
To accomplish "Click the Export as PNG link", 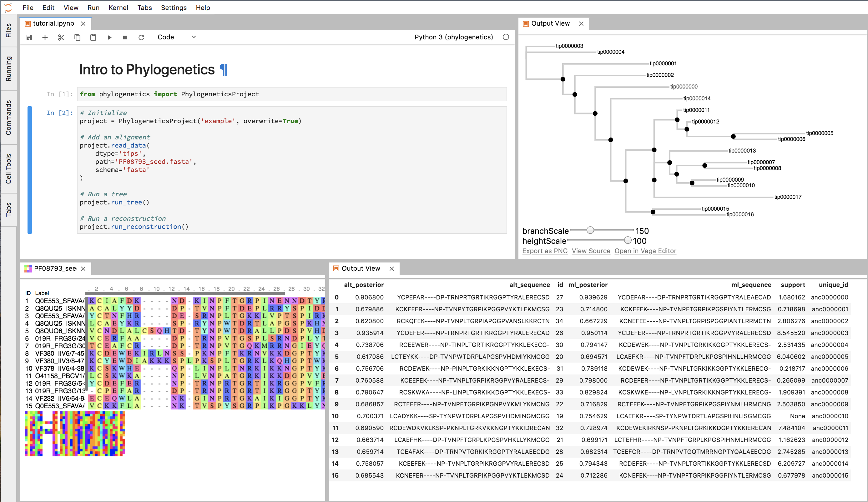I will 545,251.
